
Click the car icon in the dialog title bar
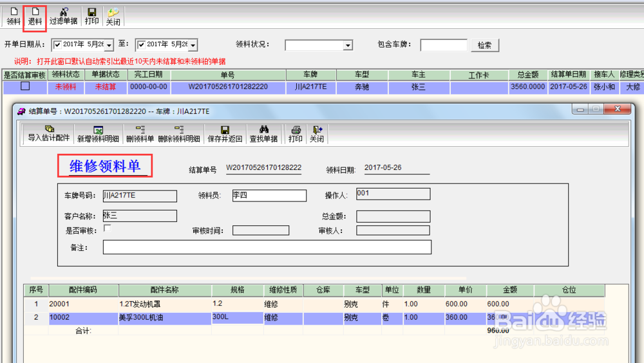point(21,111)
